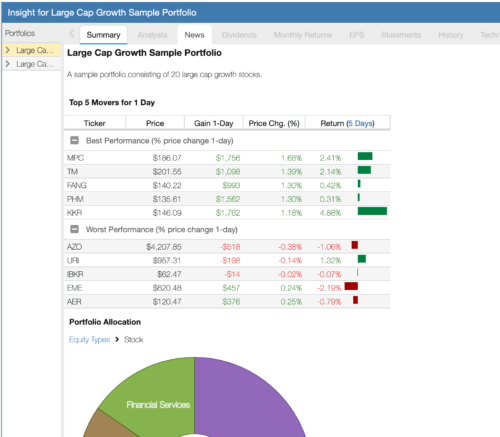Open the EPS tab
Image resolution: width=500 pixels, height=437 pixels.
pyautogui.click(x=356, y=35)
